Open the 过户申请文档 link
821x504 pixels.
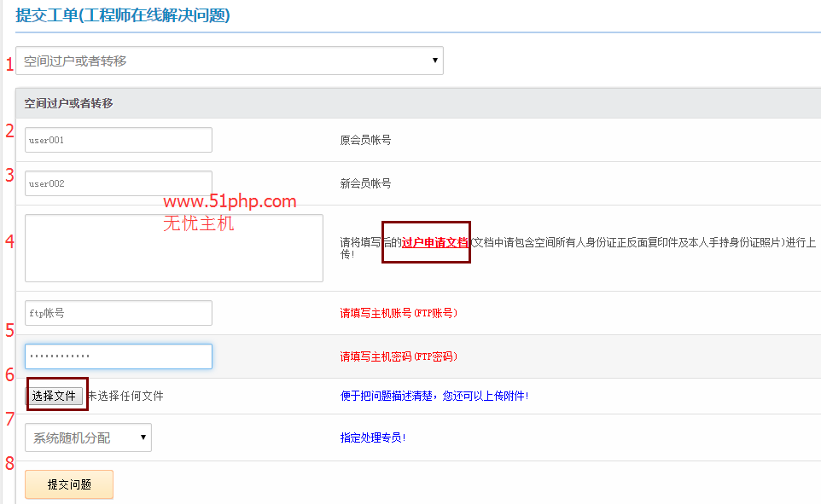435,242
